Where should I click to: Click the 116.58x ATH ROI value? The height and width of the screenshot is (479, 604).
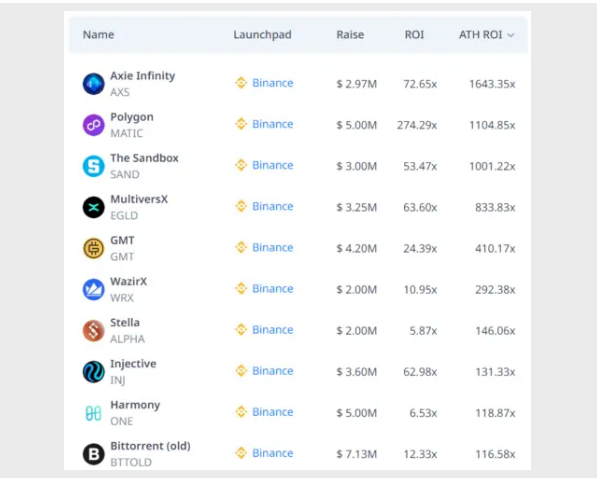(x=495, y=454)
